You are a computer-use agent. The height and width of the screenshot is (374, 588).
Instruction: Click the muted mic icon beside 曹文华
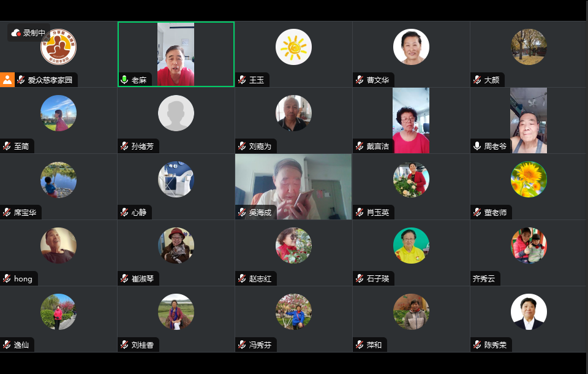(360, 80)
